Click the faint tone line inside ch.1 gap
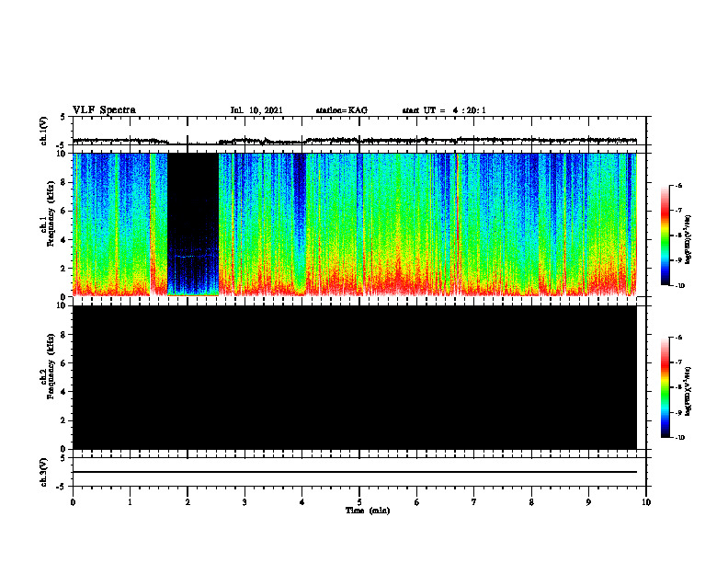Screen dimensions: 728x563 tap(193, 256)
